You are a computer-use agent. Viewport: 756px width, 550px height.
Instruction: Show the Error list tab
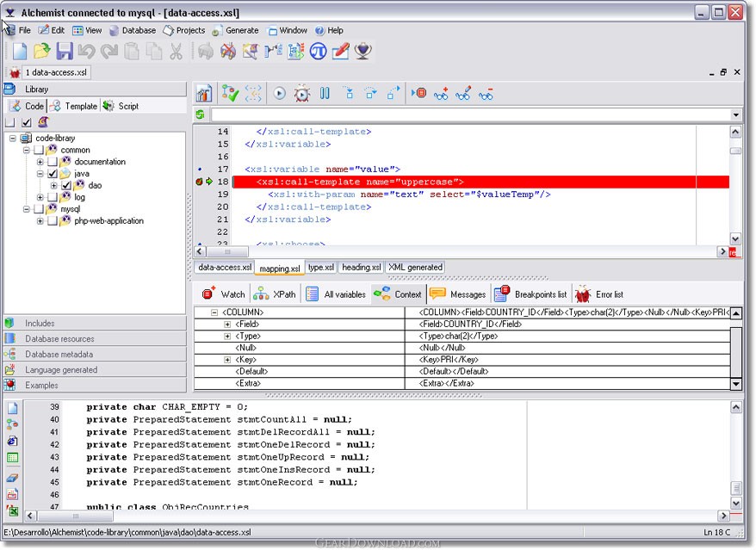[x=599, y=294]
